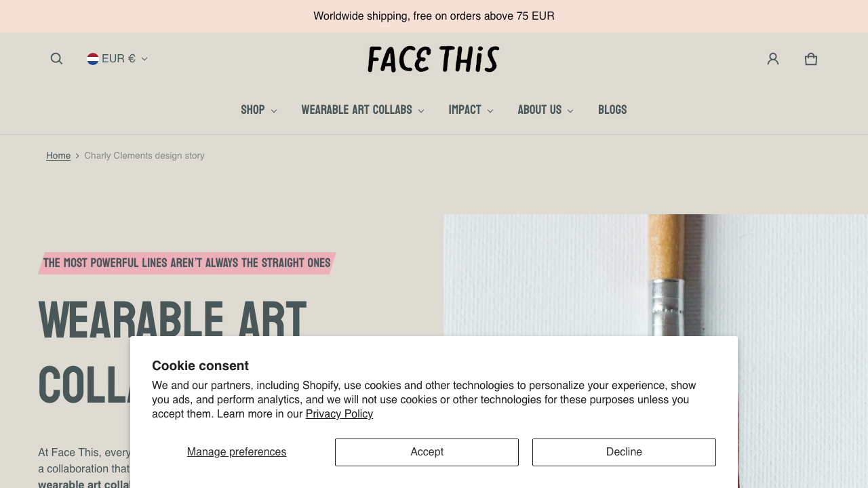
Task: Click the FACE THIS logo
Action: pos(433,59)
